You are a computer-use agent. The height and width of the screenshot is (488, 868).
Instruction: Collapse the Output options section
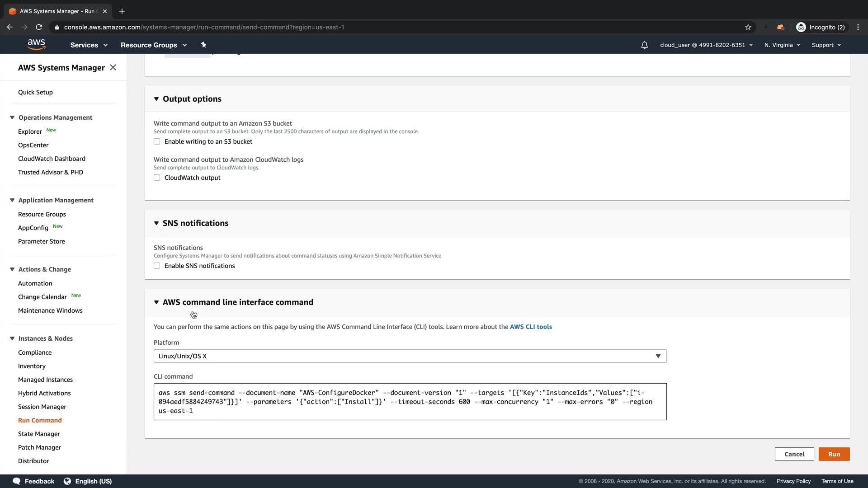pyautogui.click(x=156, y=99)
